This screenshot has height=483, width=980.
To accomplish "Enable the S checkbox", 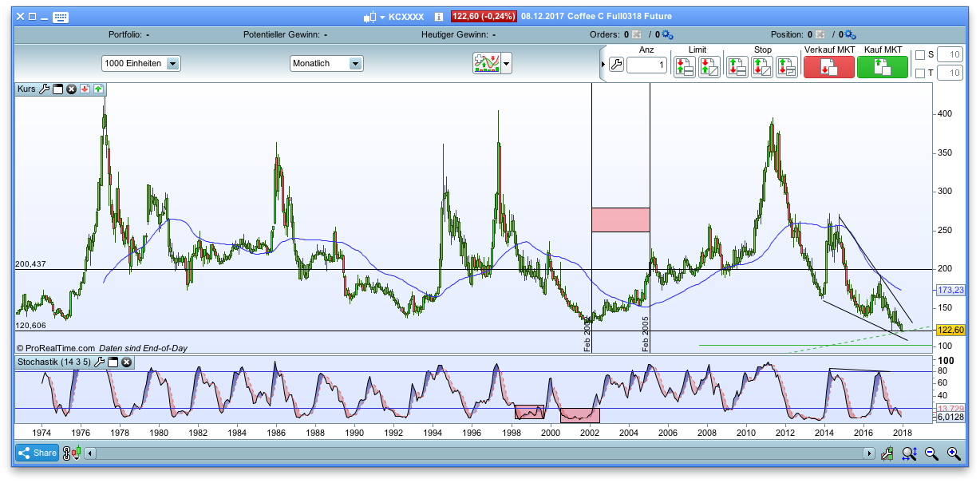I will pyautogui.click(x=920, y=55).
